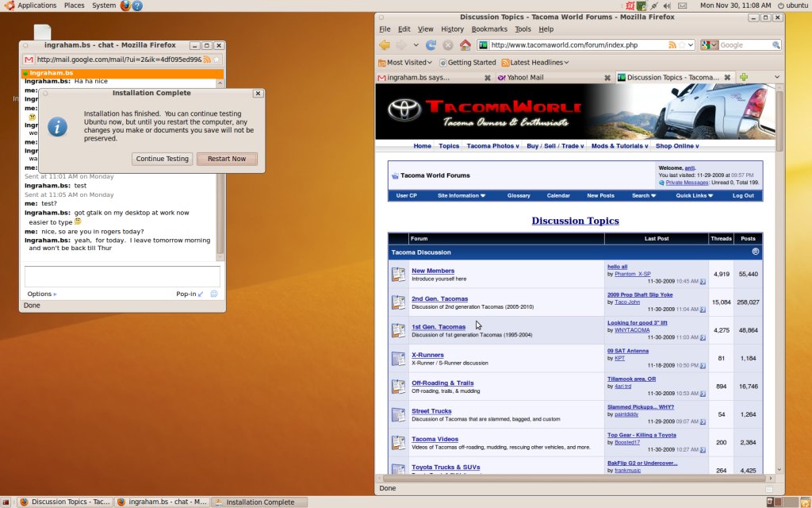Click RSS icon in the chat window URL bar
812x508 pixels.
207,60
